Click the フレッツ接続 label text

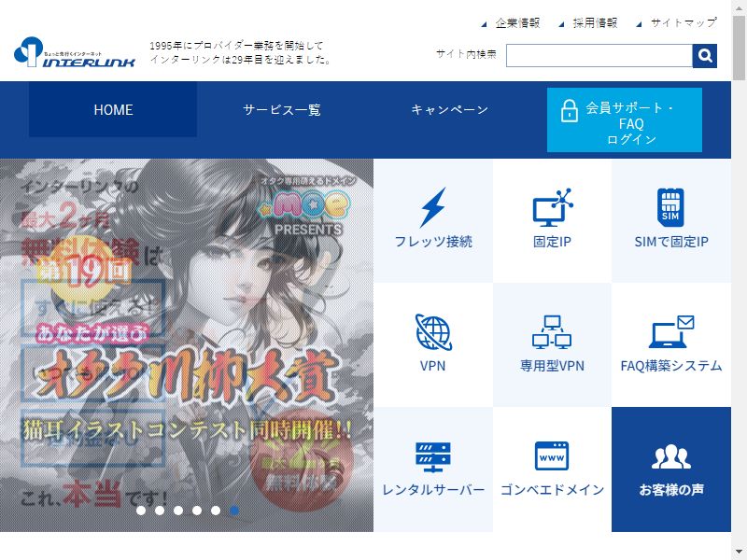(433, 242)
